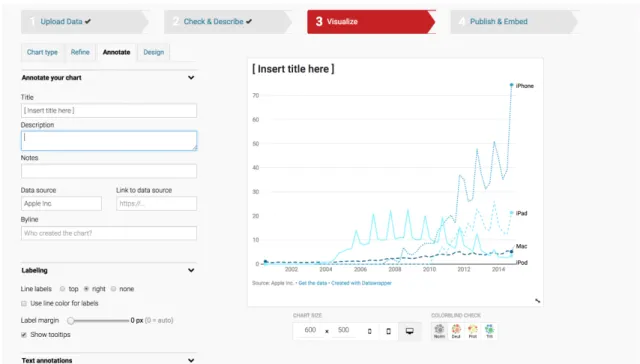640x364 pixels.
Task: Choose the Trit colorblind check icon
Action: click(489, 331)
